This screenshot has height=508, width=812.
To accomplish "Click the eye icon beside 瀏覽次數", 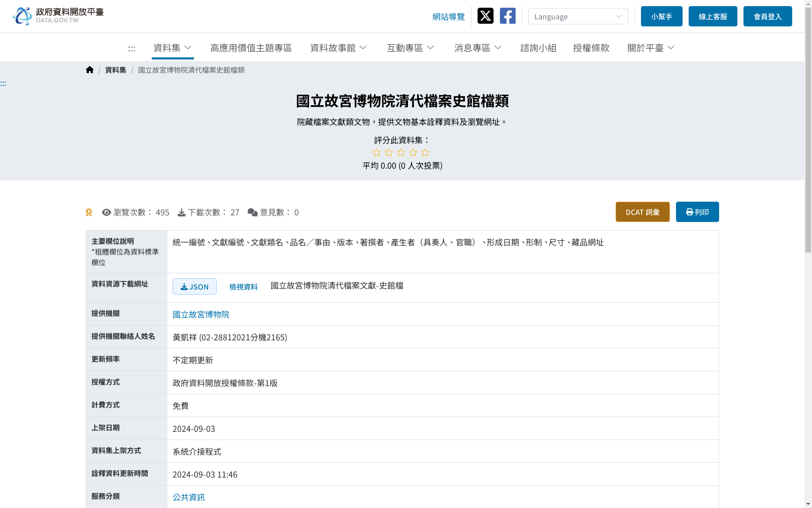I will point(107,212).
